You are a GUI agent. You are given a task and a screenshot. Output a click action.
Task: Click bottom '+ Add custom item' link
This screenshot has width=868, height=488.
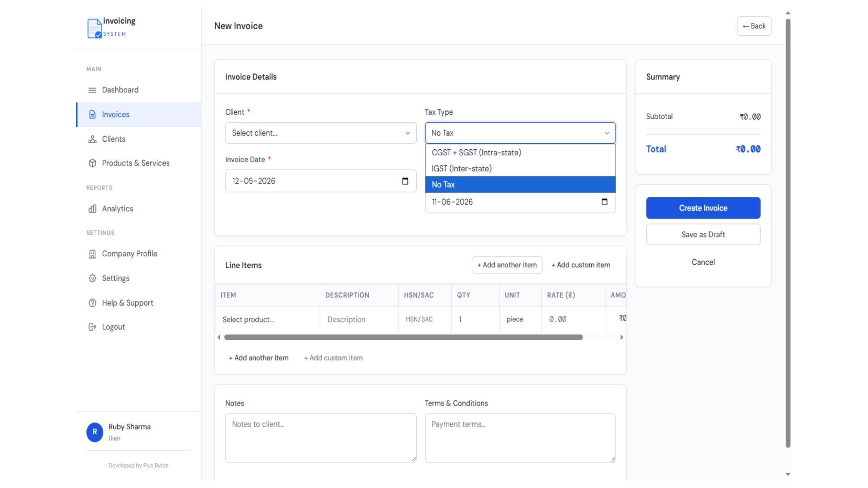333,358
